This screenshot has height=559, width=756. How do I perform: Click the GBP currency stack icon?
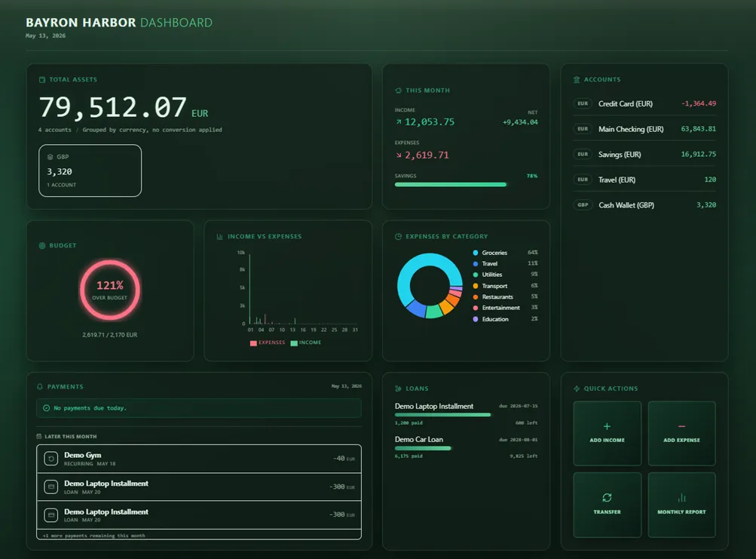tap(51, 157)
